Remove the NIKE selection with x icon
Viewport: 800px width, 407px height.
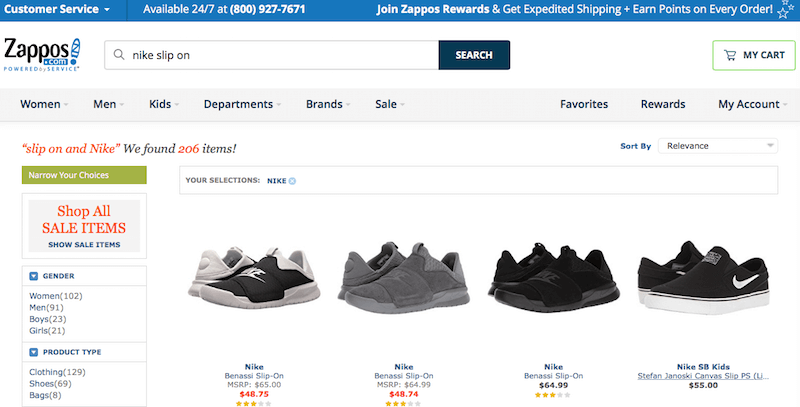pos(292,181)
